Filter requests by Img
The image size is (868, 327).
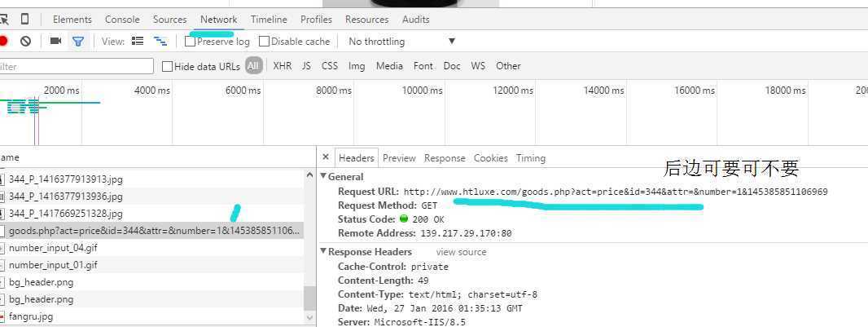[357, 66]
